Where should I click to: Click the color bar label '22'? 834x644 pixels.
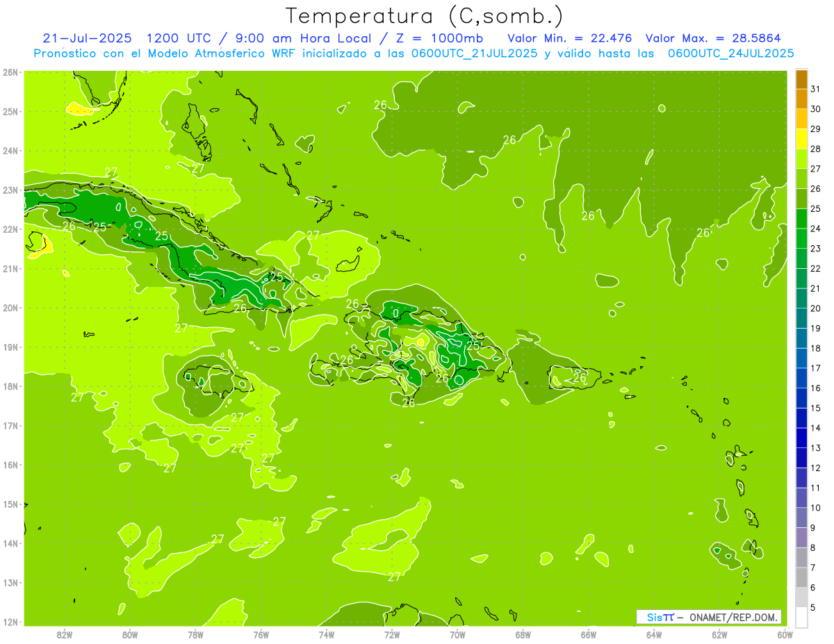pos(815,268)
